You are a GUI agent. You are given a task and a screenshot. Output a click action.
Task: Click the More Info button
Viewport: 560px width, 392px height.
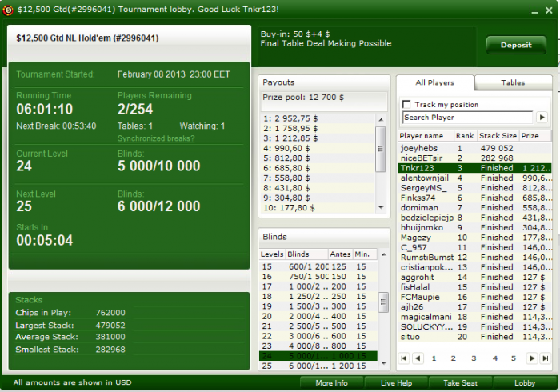(331, 383)
